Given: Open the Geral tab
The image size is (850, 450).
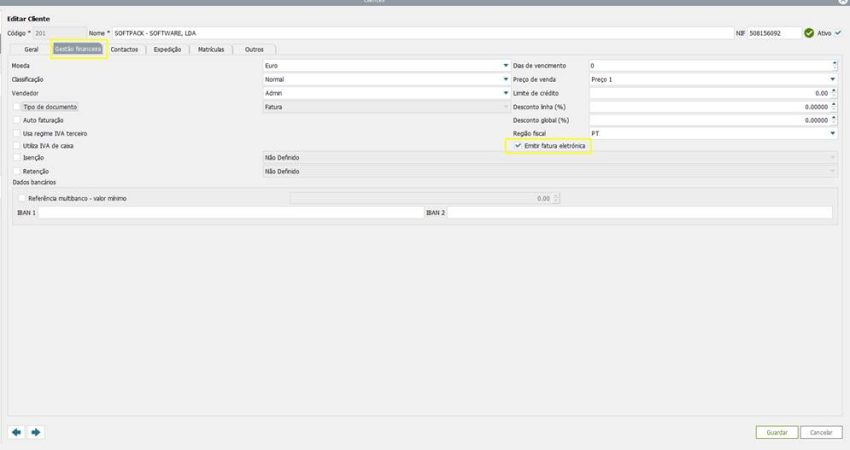Looking at the screenshot, I should pyautogui.click(x=31, y=49).
